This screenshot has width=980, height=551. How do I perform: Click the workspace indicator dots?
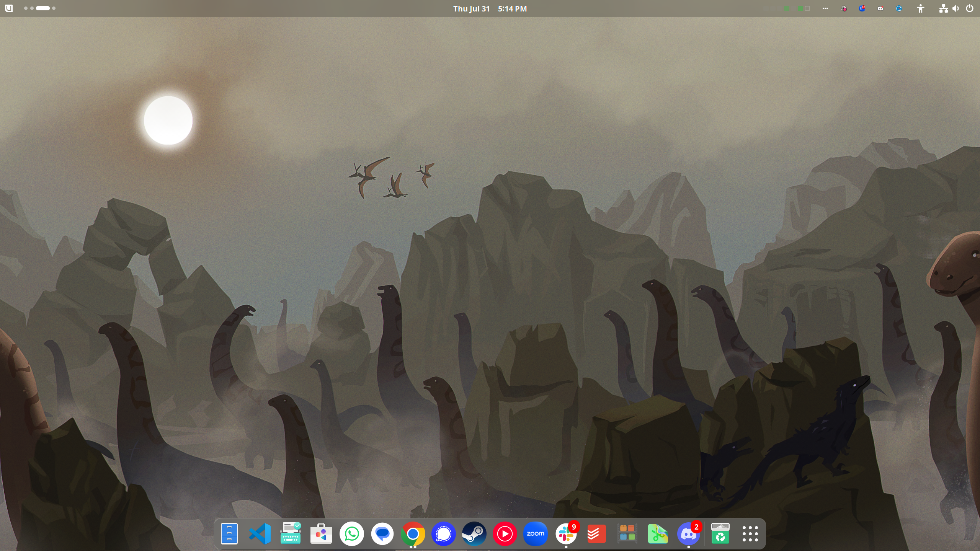[x=40, y=8]
